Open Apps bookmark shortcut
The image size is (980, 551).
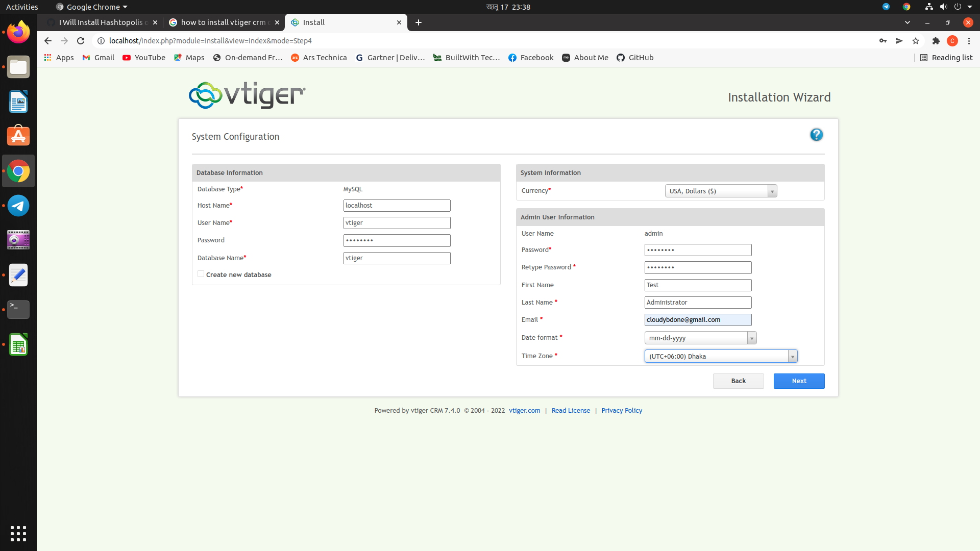click(x=59, y=58)
